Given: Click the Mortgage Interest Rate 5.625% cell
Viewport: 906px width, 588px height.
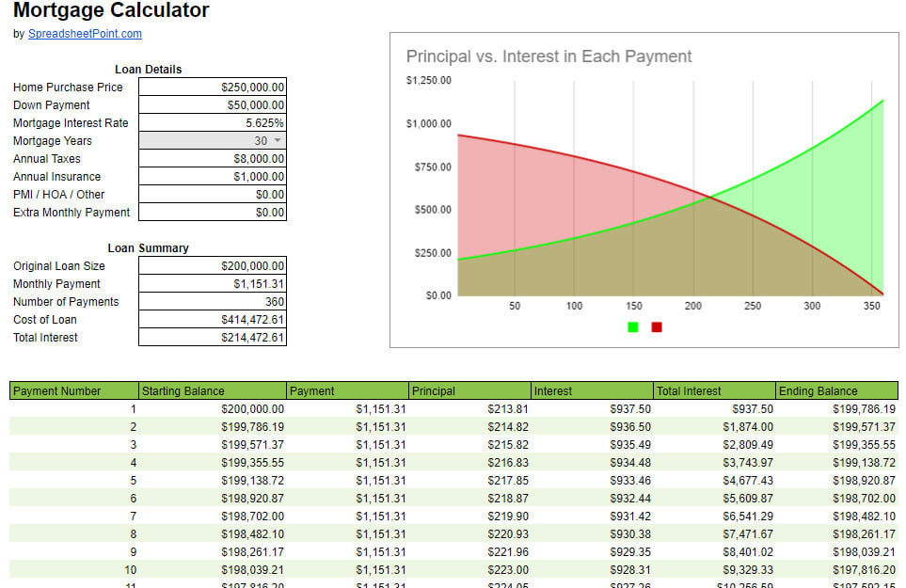Looking at the screenshot, I should pos(213,123).
